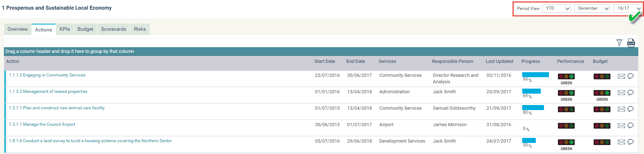Click the 99% progress bar
Image resolution: width=644 pixels, height=154 pixels.
pos(535,75)
